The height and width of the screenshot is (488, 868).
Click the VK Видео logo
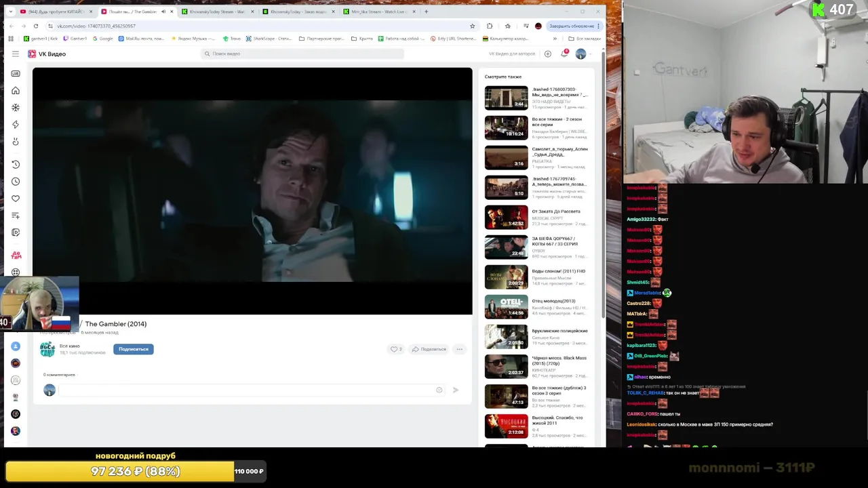coord(47,54)
